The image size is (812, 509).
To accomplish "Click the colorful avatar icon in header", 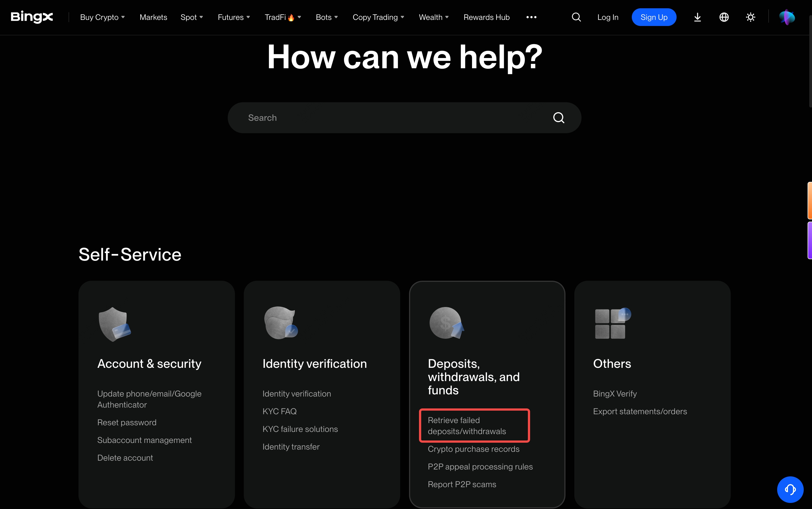I will point(787,17).
